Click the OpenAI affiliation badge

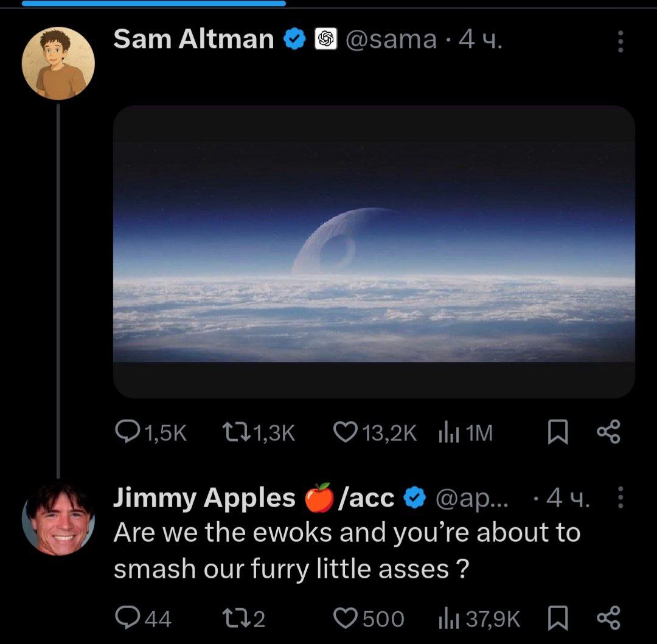[325, 40]
